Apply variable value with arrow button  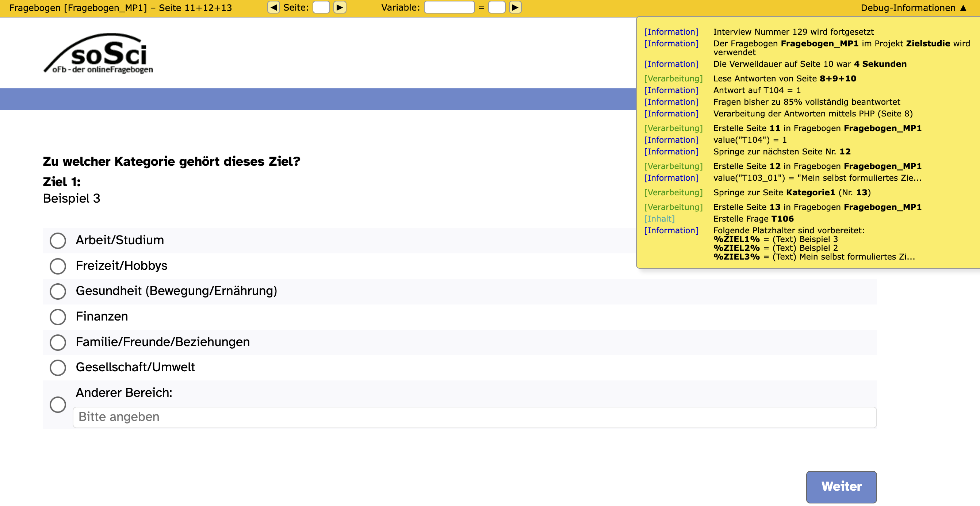(515, 7)
